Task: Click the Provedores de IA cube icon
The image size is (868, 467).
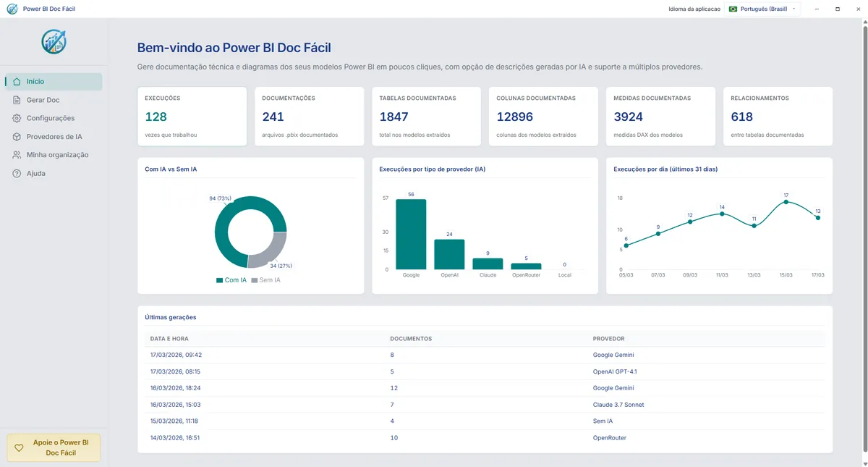Action: click(x=17, y=137)
